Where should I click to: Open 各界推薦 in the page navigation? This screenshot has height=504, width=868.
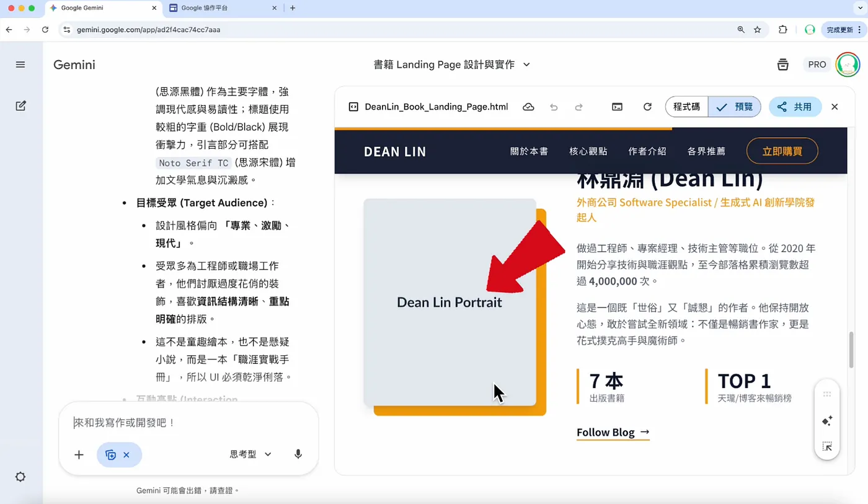pos(706,151)
